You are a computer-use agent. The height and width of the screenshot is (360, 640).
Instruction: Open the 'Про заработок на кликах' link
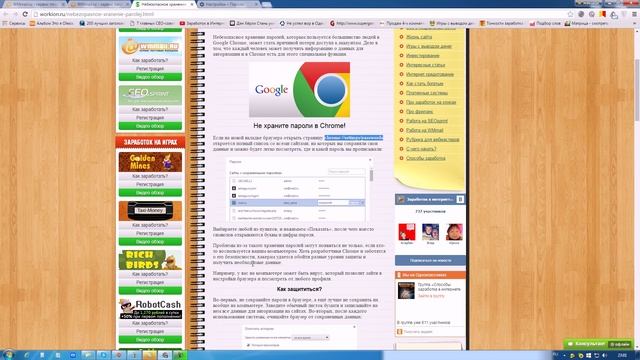[x=431, y=102]
